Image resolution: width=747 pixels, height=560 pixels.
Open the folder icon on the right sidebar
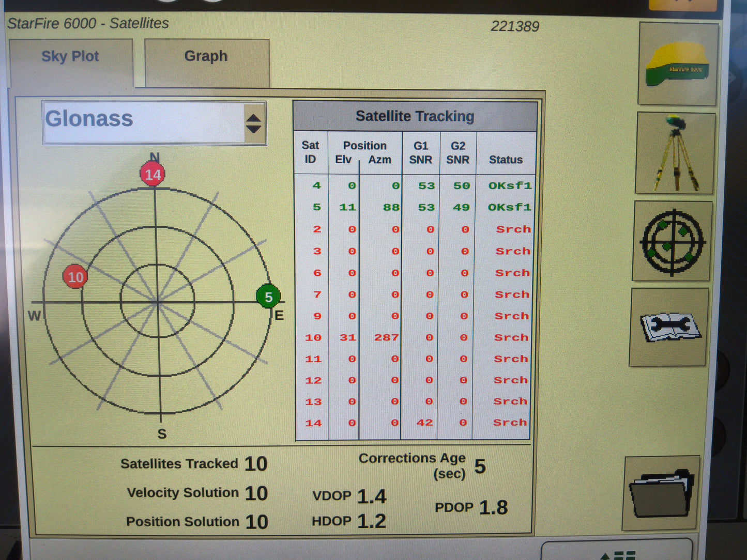[x=662, y=493]
